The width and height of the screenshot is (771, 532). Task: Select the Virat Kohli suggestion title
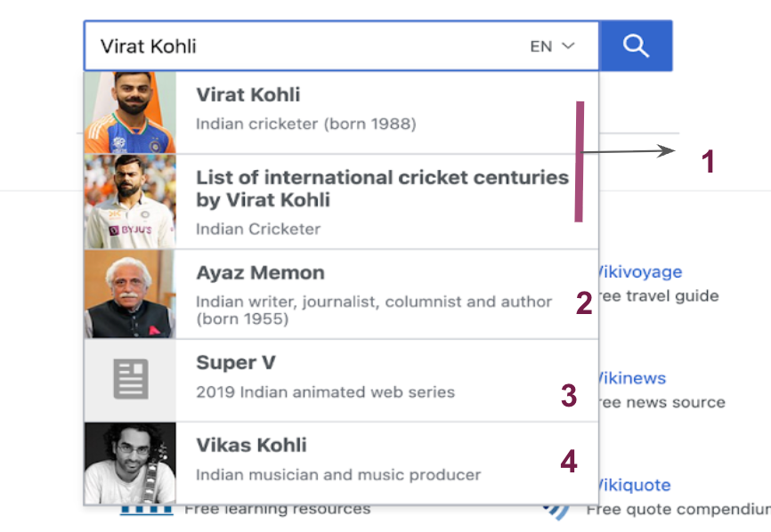click(248, 95)
